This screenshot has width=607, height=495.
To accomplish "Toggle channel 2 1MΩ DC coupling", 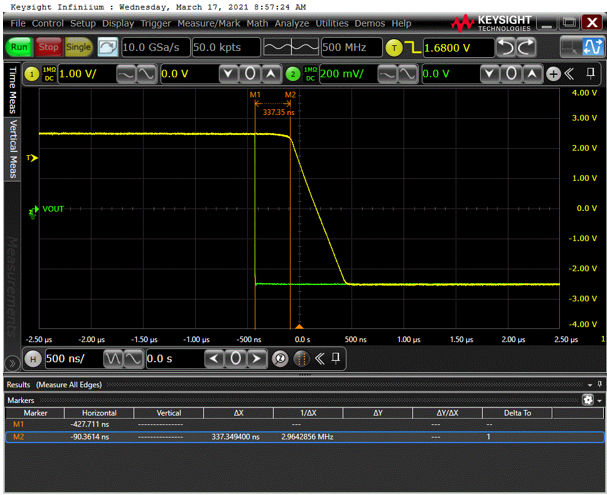I will tap(310, 74).
